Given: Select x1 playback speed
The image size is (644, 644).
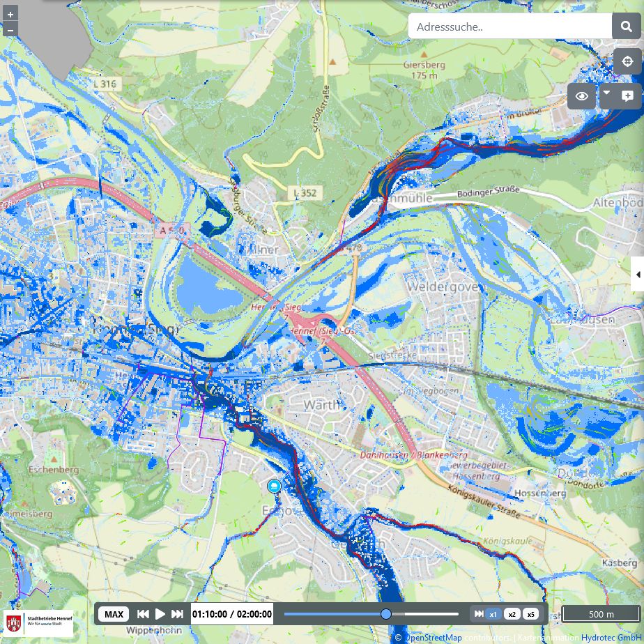Looking at the screenshot, I should click(493, 614).
